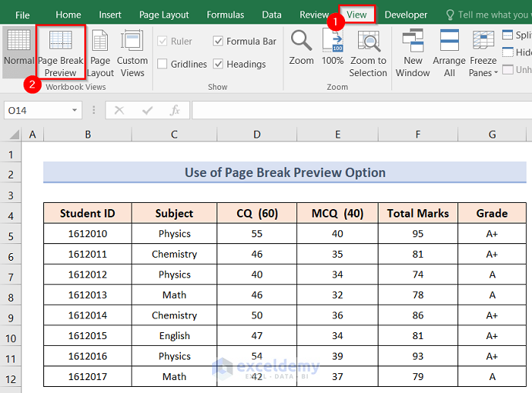The image size is (532, 393).
Task: Select row 5 header
Action: point(11,236)
